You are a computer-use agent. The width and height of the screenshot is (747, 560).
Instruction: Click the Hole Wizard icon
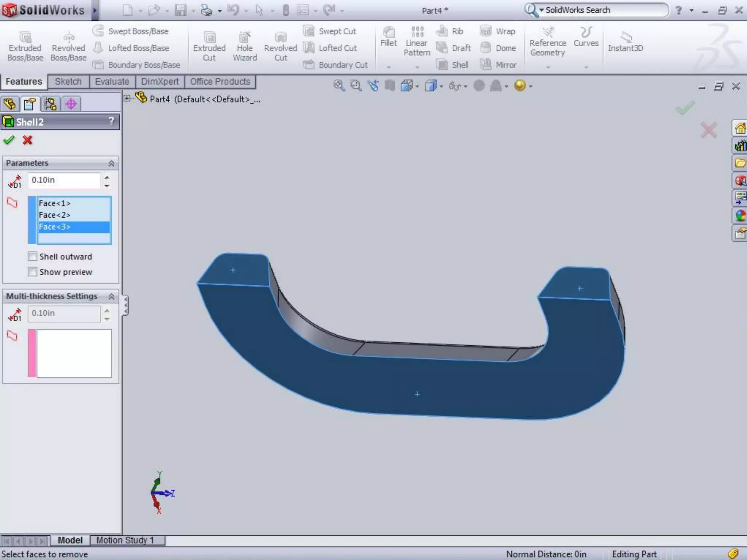tap(244, 38)
